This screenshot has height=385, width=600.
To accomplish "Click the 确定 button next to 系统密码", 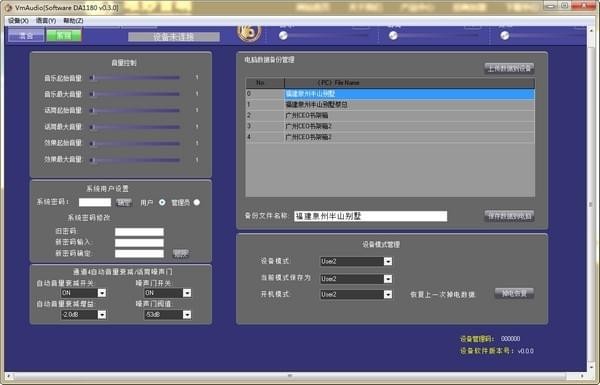I will [x=124, y=202].
